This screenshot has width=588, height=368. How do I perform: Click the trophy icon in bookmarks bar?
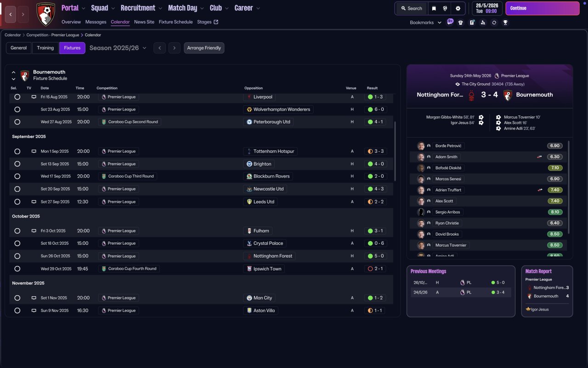(505, 23)
